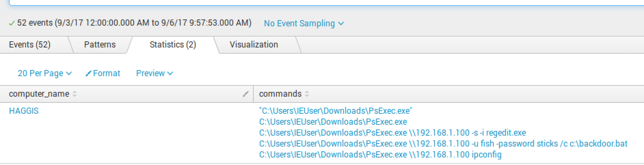Viewport: 644px width, 165px height.
Task: Open the No Event Sampling dropdown
Action: 304,23
